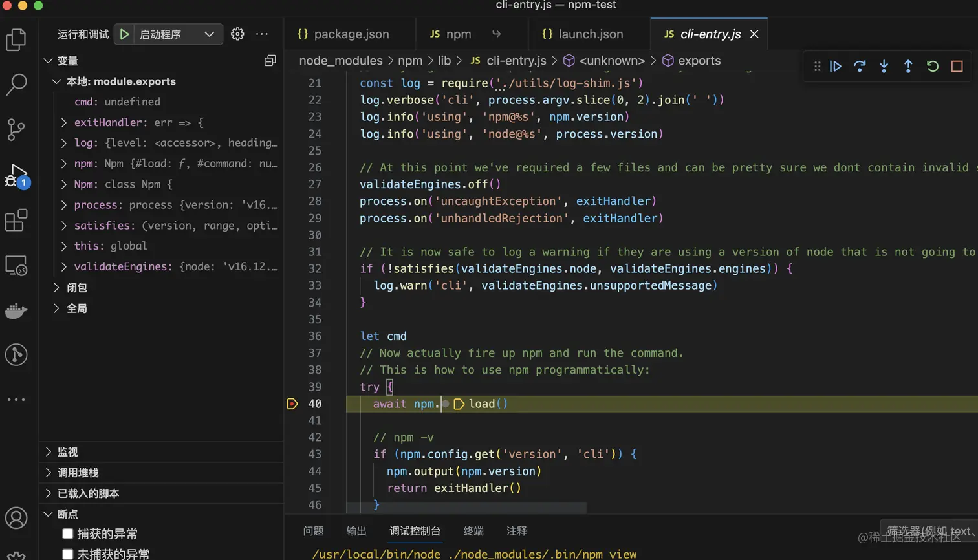The image size is (978, 560).
Task: Expand the 监视 section
Action: point(48,452)
